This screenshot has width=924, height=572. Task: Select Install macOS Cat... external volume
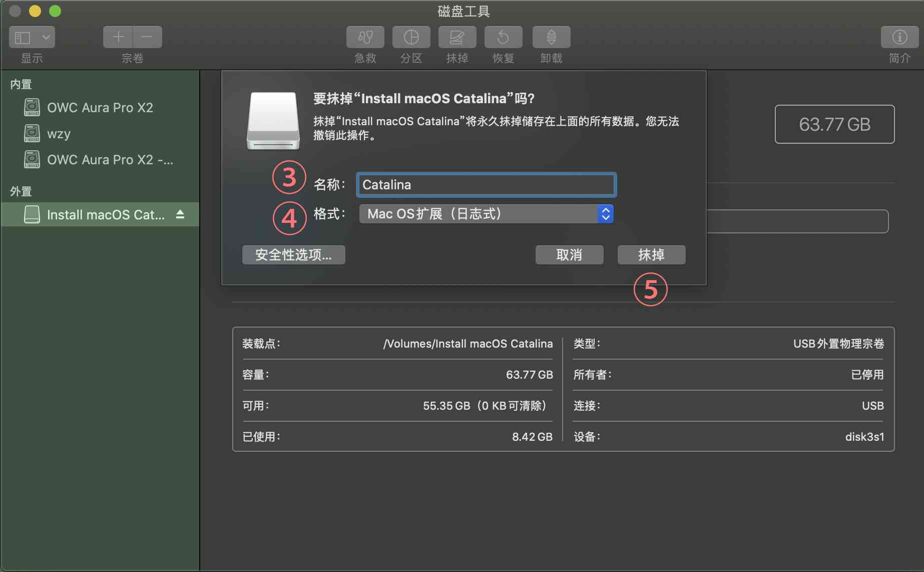(100, 214)
